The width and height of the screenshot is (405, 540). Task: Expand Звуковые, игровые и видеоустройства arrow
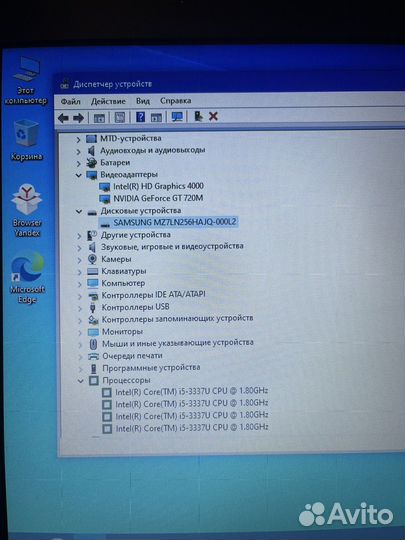click(x=79, y=248)
